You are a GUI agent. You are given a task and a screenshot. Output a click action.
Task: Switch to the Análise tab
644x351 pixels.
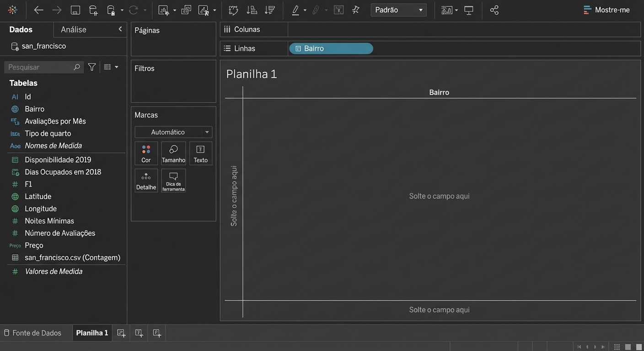pos(74,30)
